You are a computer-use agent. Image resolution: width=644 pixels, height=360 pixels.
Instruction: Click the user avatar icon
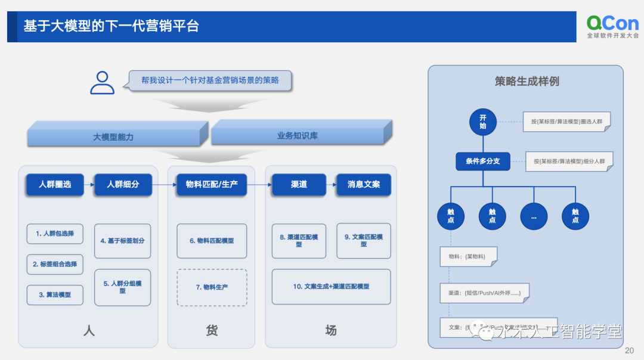(102, 83)
